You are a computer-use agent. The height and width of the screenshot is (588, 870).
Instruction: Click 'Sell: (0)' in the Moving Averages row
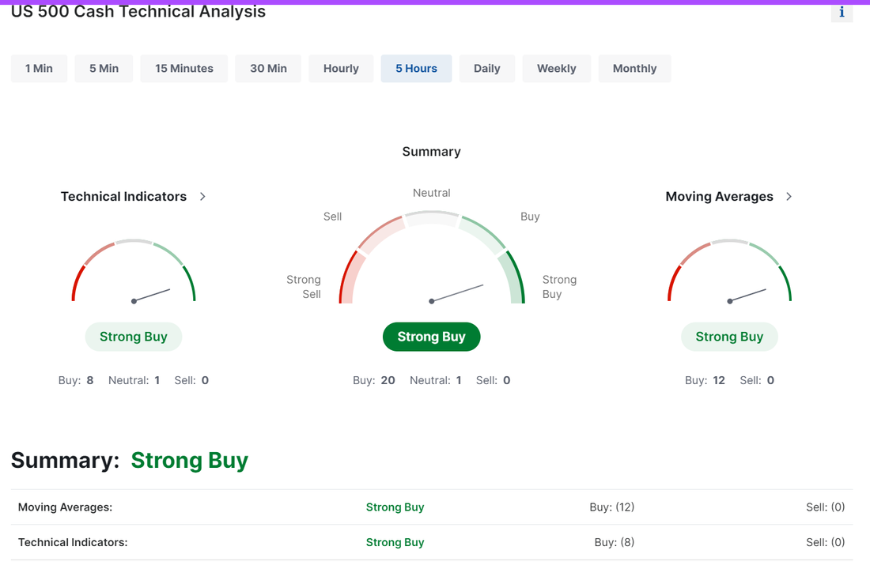pyautogui.click(x=825, y=507)
